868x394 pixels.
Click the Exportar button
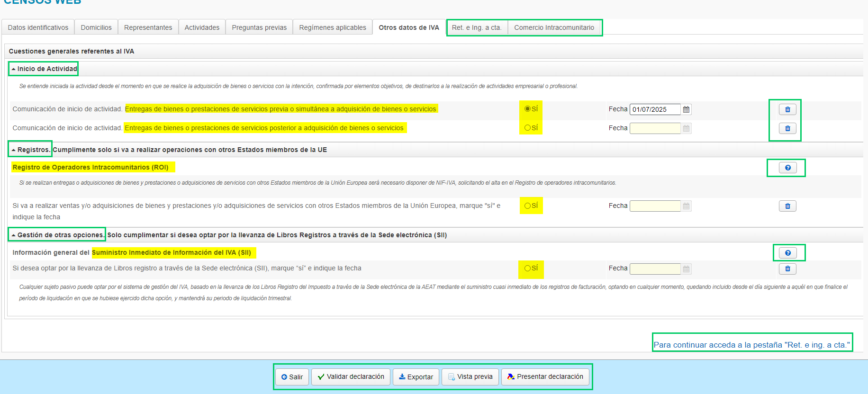tap(416, 377)
